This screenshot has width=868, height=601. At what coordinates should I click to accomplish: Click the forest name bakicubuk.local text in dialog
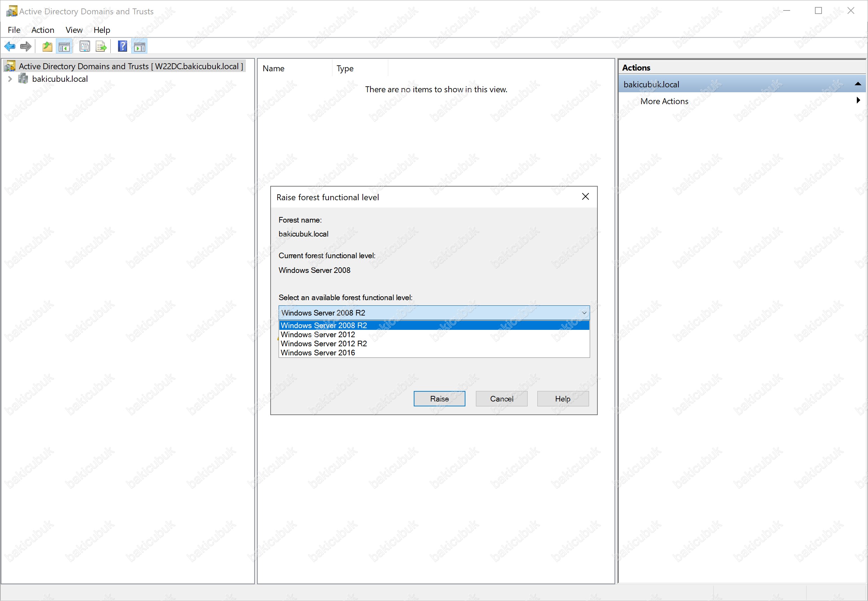coord(303,234)
